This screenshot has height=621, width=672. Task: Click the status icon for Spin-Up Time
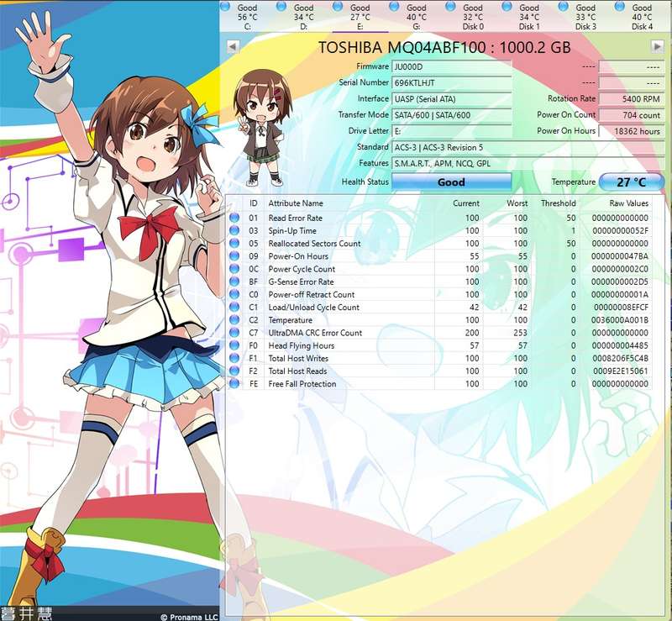pyautogui.click(x=234, y=230)
